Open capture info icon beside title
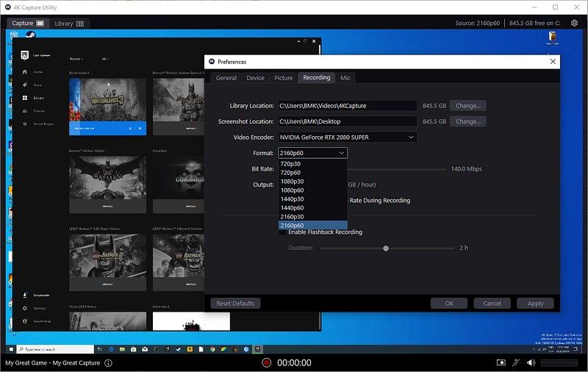This screenshot has height=372, width=588. coord(108,363)
